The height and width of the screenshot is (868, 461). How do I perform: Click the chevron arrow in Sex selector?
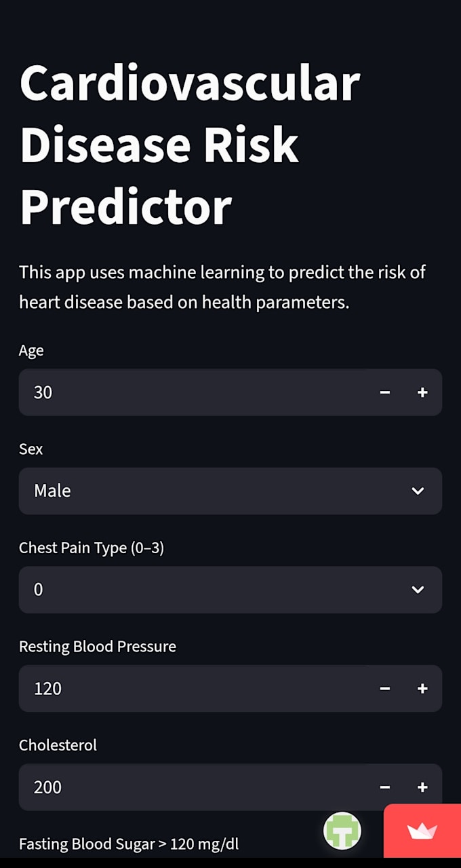[418, 491]
